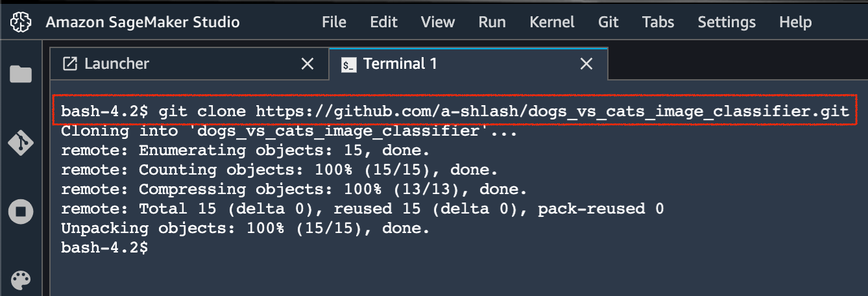Open the Tabs menu

[658, 22]
